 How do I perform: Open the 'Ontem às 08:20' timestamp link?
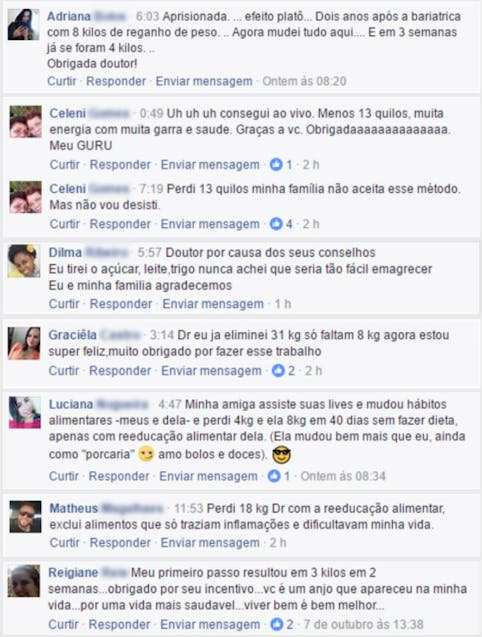[x=304, y=81]
